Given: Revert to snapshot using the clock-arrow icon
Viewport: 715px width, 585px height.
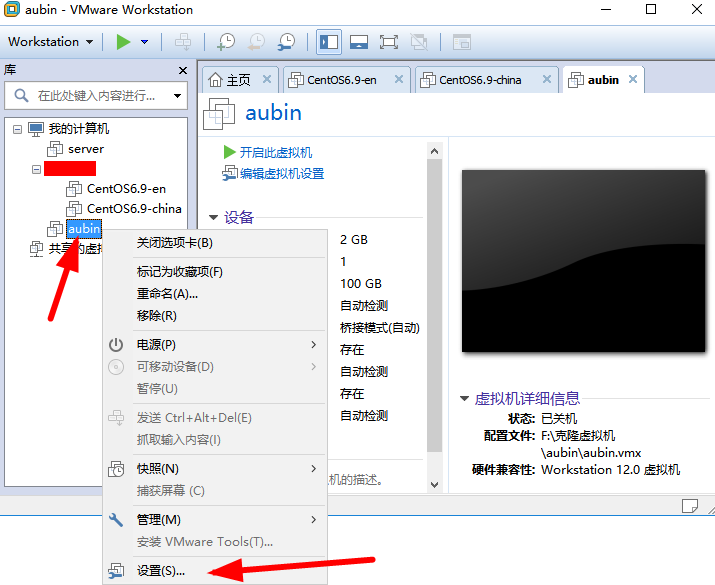Looking at the screenshot, I should point(256,42).
